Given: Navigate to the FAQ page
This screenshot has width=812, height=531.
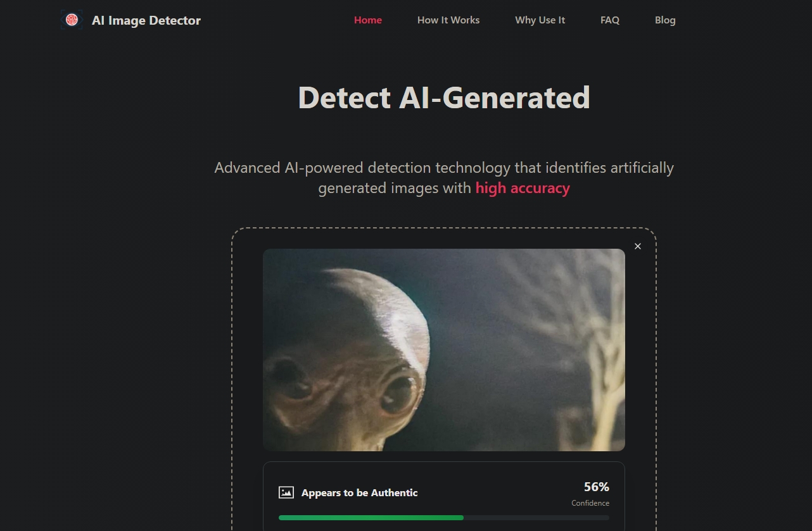Looking at the screenshot, I should coord(610,20).
